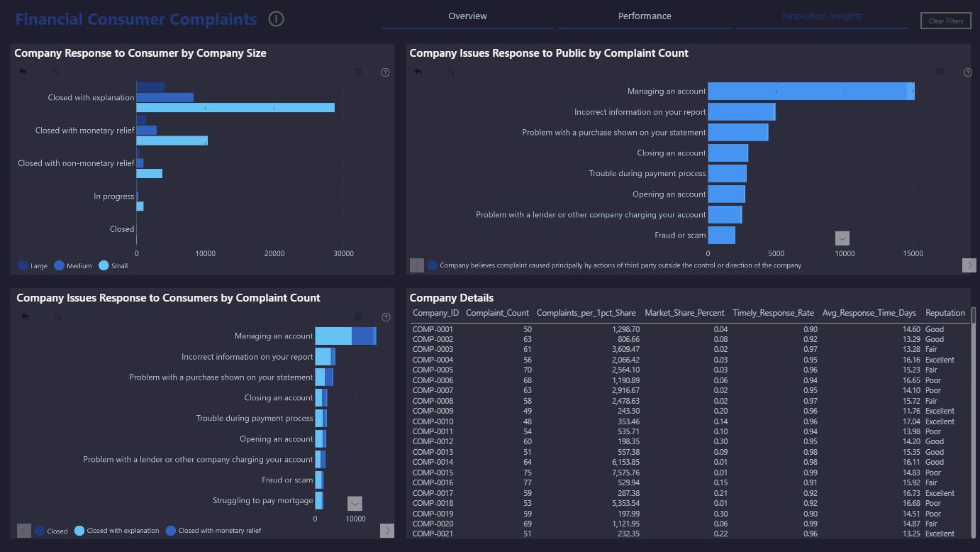
Task: Select Managing an account bar in Consumers chart
Action: tap(345, 336)
